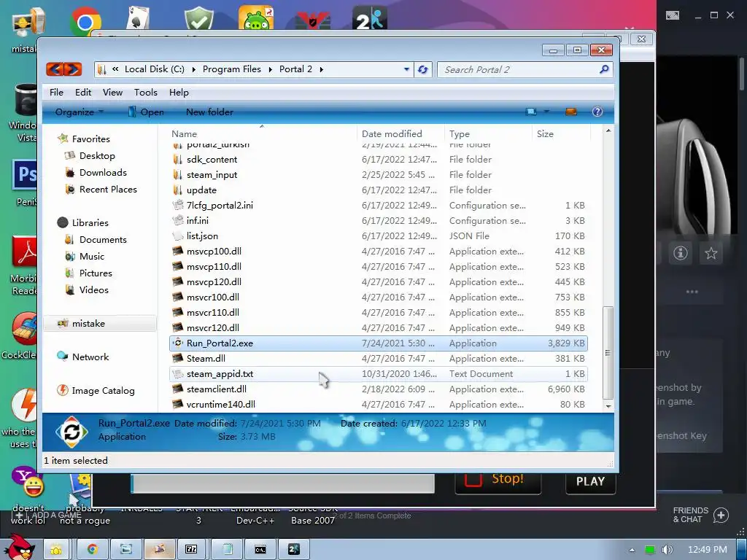Click the back navigation arrow in Explorer

[55, 69]
